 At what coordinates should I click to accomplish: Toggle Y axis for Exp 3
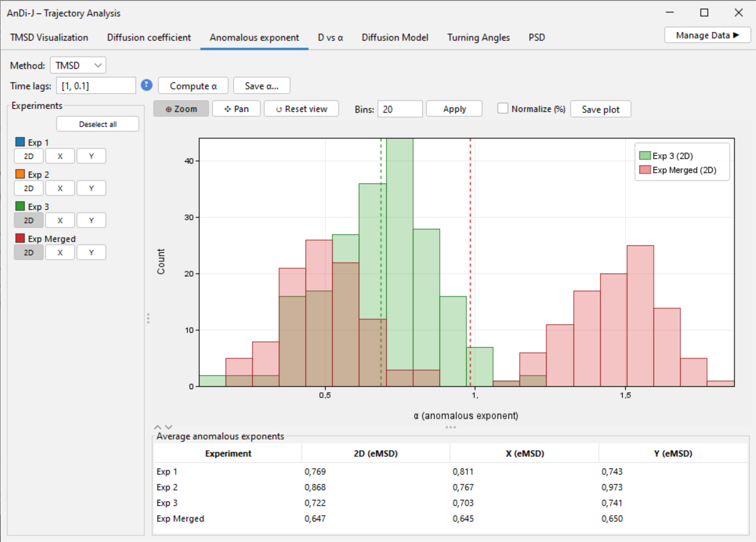(91, 220)
